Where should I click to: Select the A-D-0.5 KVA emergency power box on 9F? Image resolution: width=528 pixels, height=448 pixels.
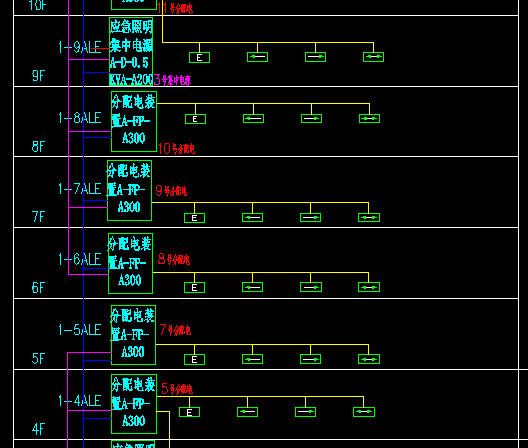tap(131, 52)
